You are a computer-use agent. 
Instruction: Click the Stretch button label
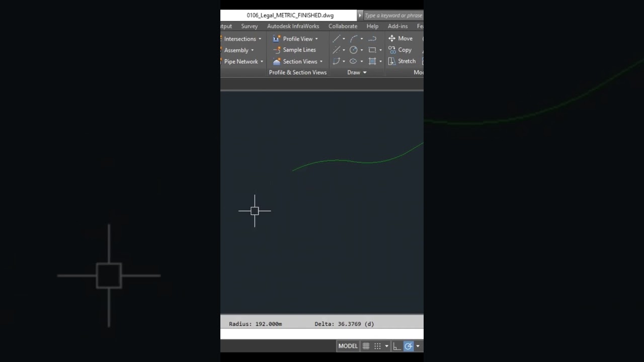click(407, 61)
